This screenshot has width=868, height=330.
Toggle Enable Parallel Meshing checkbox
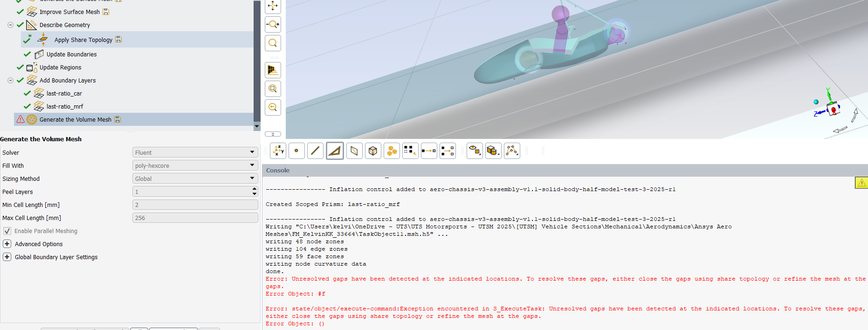[7, 231]
